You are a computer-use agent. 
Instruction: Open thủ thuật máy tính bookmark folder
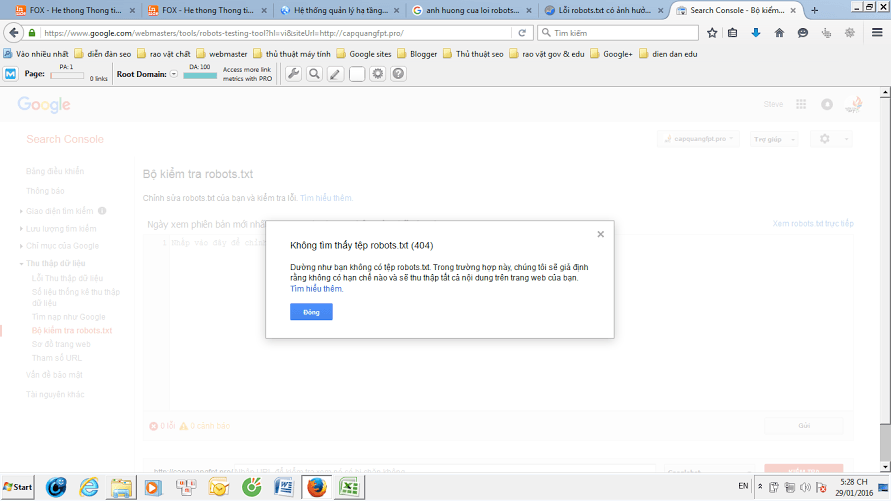pos(292,54)
